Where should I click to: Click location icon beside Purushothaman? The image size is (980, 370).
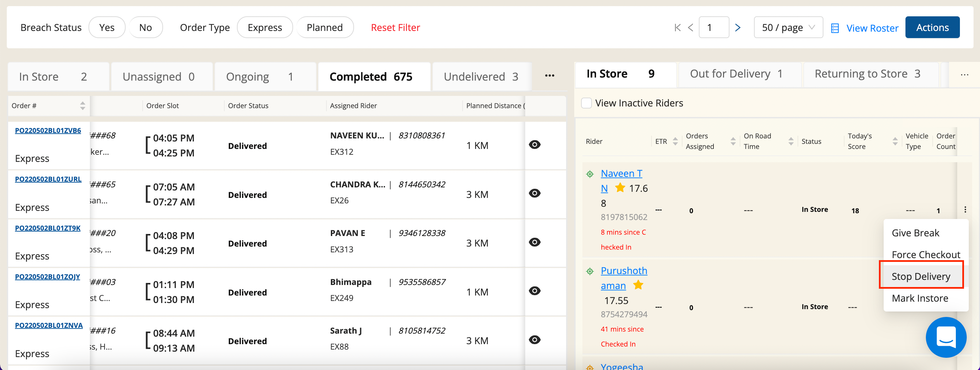click(x=590, y=271)
